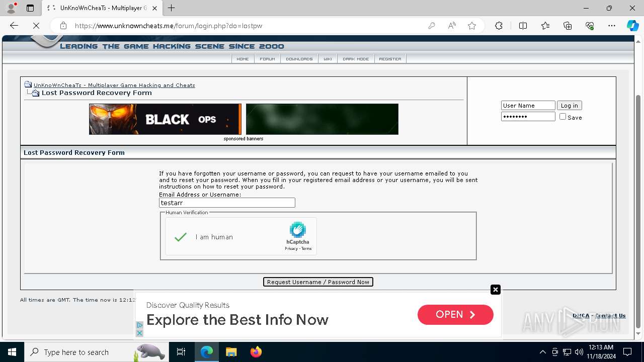This screenshot has width=644, height=362.
Task: Open Microsoft Edge from the taskbar
Action: point(207,352)
